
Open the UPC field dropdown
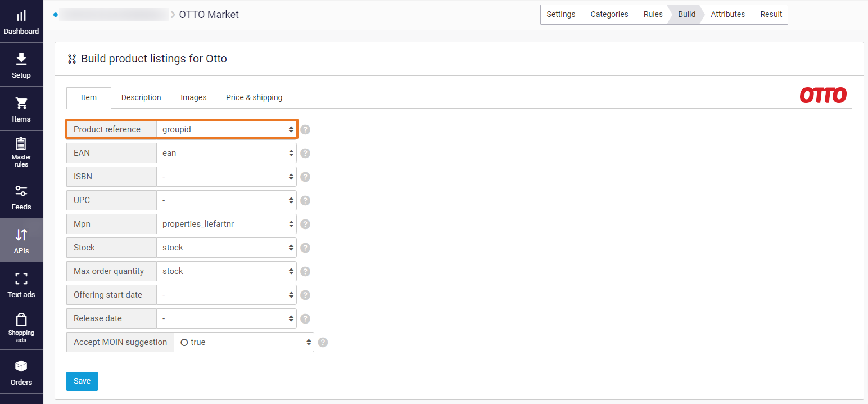pyautogui.click(x=227, y=200)
